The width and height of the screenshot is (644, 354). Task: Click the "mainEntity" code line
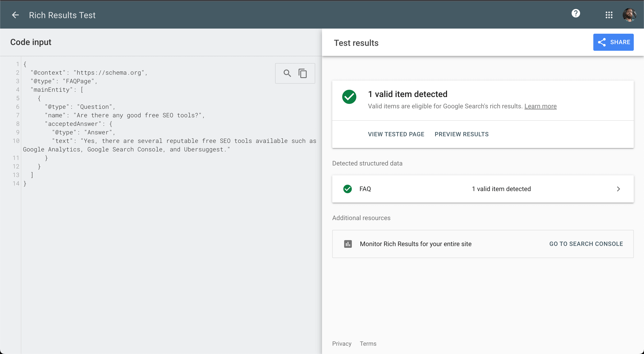click(x=57, y=90)
